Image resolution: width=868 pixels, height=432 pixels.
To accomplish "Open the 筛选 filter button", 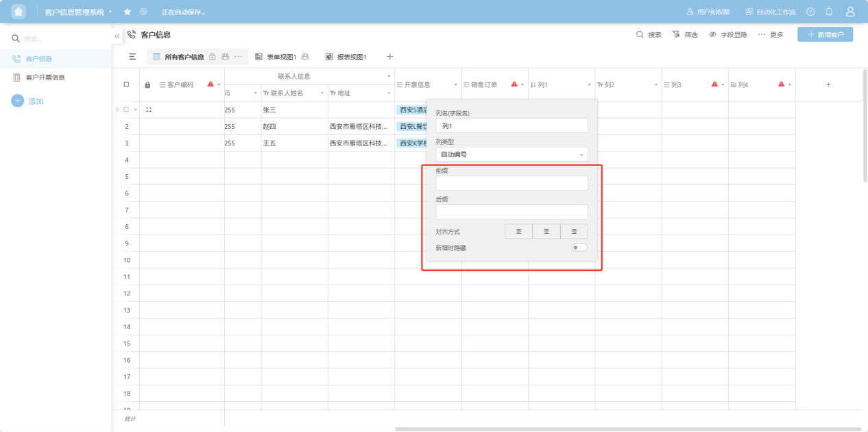I will pyautogui.click(x=685, y=34).
